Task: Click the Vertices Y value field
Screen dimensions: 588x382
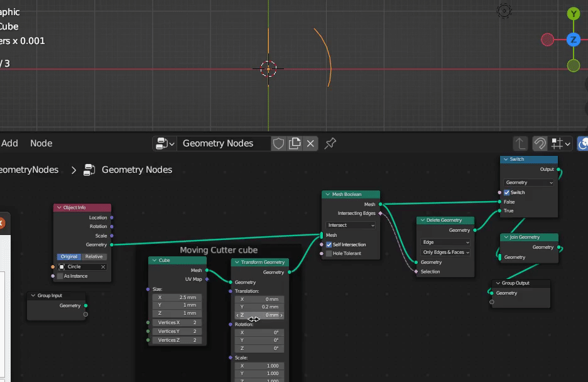Action: pos(177,331)
